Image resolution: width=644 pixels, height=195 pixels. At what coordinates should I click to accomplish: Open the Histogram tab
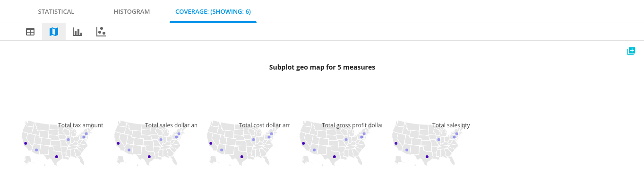132,11
